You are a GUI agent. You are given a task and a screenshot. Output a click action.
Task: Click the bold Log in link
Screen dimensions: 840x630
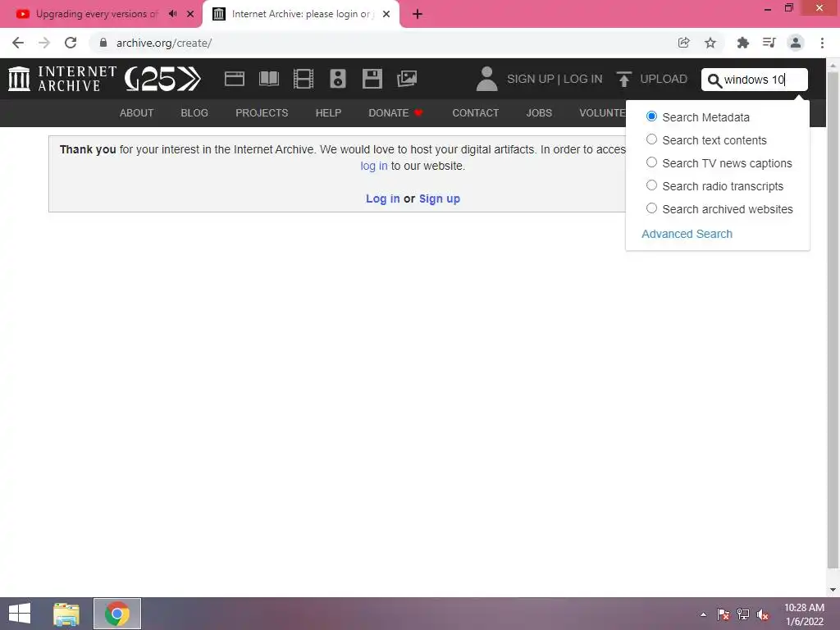click(x=382, y=199)
